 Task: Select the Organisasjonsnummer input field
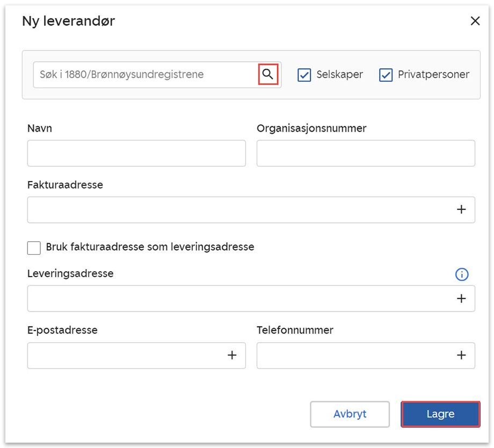coord(366,154)
